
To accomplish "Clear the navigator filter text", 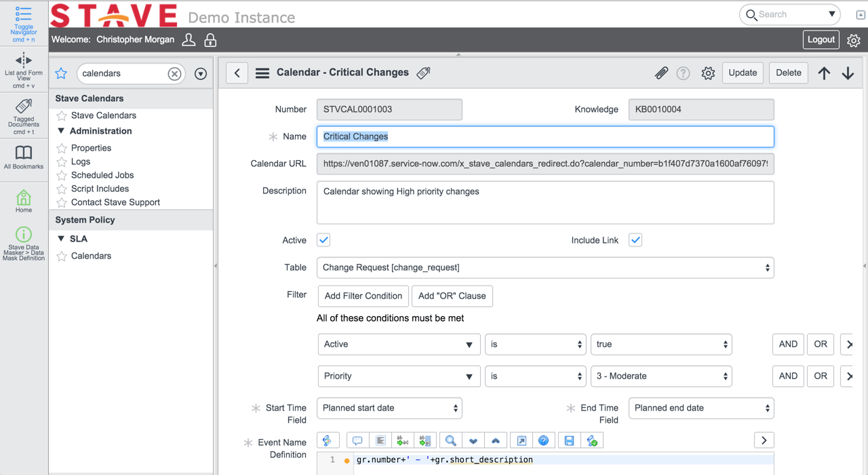I will (174, 73).
